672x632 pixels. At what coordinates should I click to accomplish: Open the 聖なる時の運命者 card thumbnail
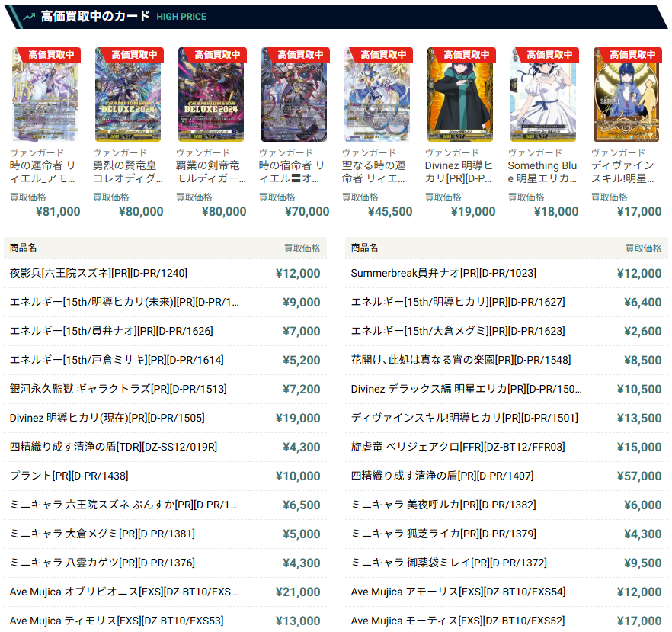coord(377,95)
